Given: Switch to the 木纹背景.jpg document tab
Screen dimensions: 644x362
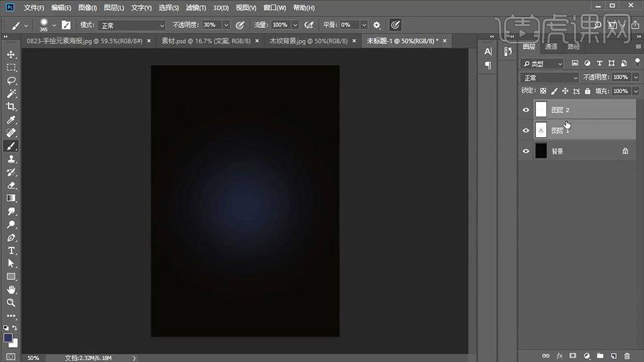Looking at the screenshot, I should pyautogui.click(x=309, y=40).
